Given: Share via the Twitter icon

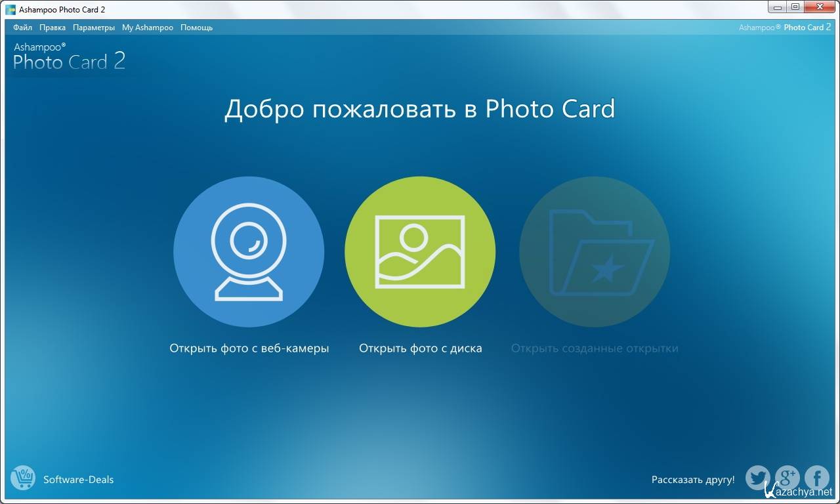Looking at the screenshot, I should tap(758, 478).
